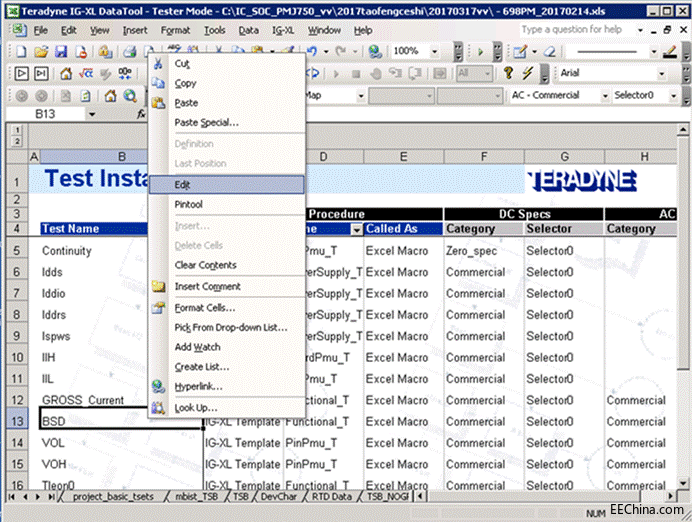Open the Arial font dropdown
Viewport: 692px width, 522px height.
[662, 73]
